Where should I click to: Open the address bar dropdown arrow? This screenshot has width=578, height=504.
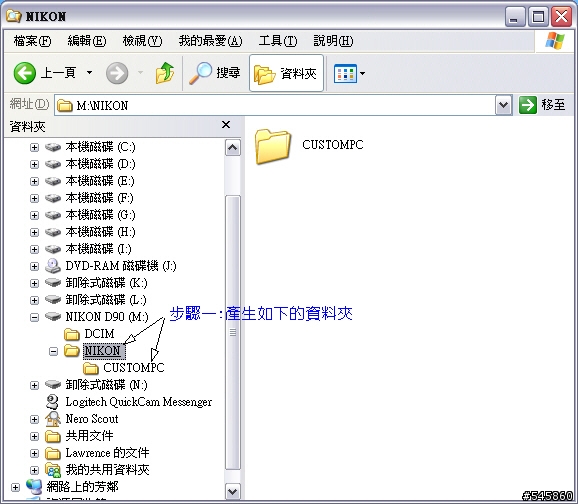(504, 105)
